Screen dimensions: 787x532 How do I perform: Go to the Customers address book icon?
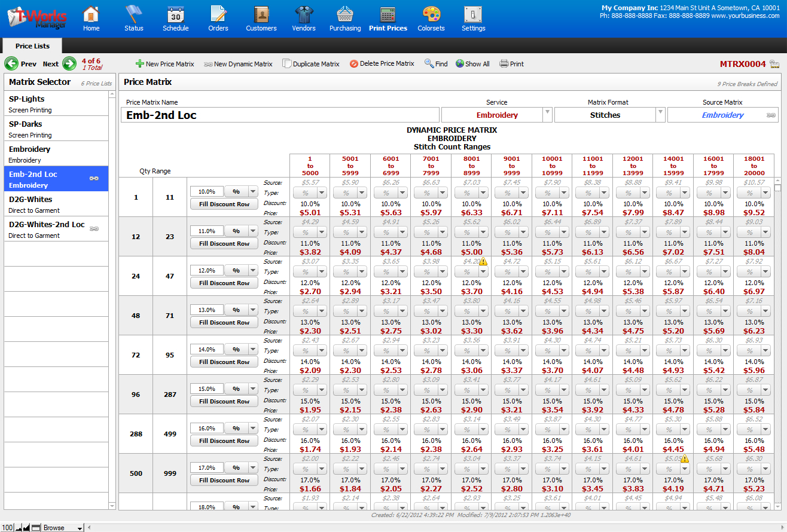point(261,14)
